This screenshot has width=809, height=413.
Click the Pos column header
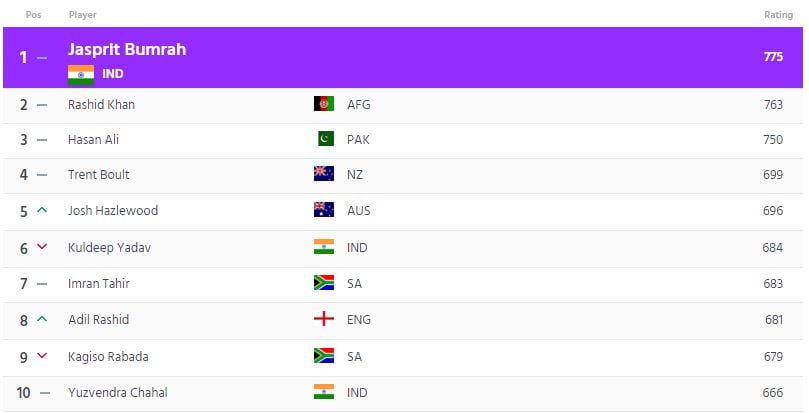33,15
